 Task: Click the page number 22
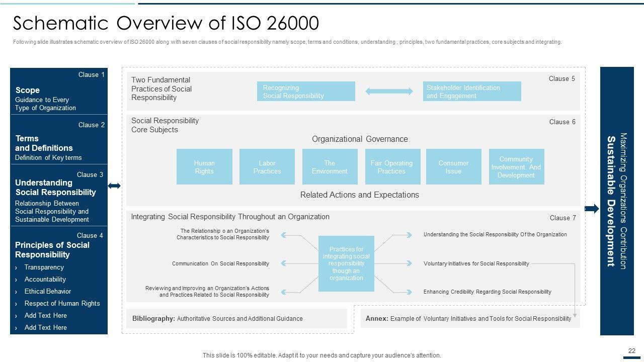(632, 351)
